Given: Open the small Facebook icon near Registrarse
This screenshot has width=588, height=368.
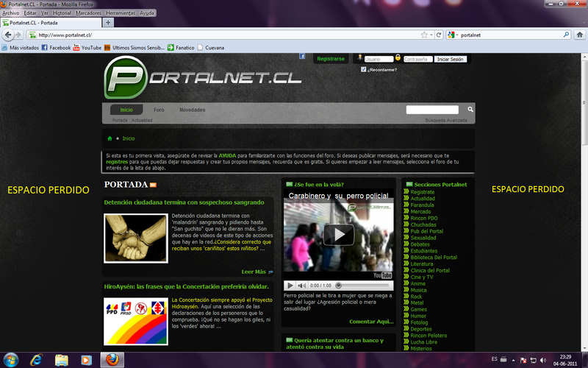Looking at the screenshot, I should [x=302, y=57].
